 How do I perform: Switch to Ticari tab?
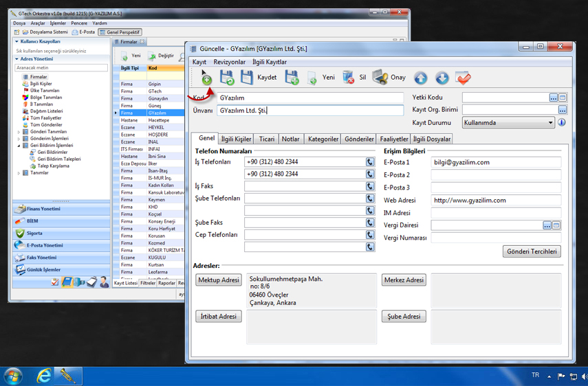[x=267, y=139]
